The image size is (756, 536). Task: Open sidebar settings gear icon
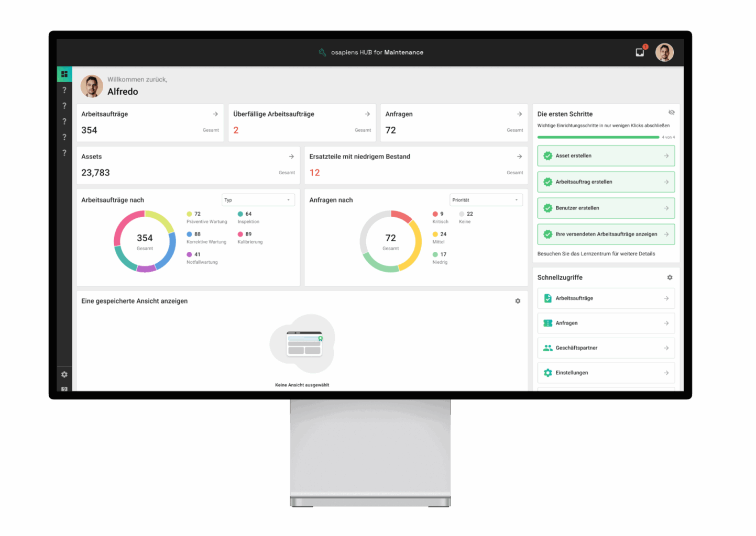click(x=64, y=374)
